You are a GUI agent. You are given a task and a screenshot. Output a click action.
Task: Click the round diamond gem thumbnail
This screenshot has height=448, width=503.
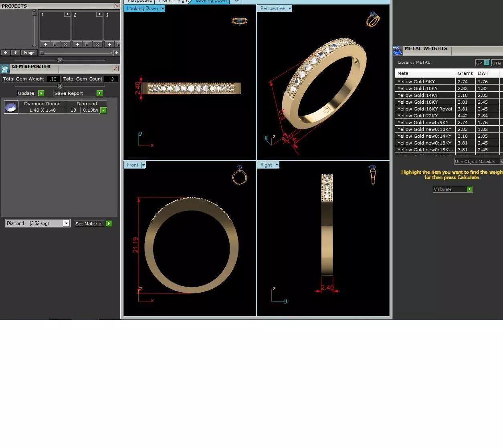click(11, 107)
